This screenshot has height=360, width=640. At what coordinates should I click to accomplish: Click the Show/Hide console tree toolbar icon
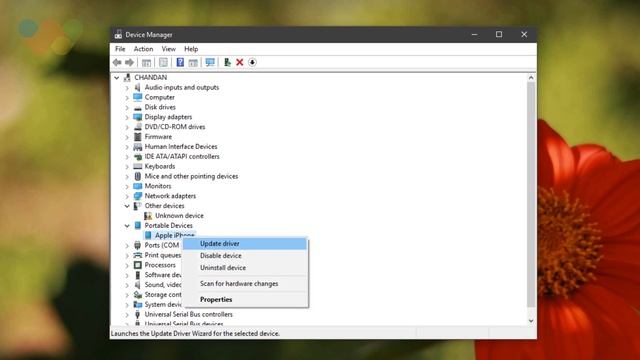tap(146, 62)
